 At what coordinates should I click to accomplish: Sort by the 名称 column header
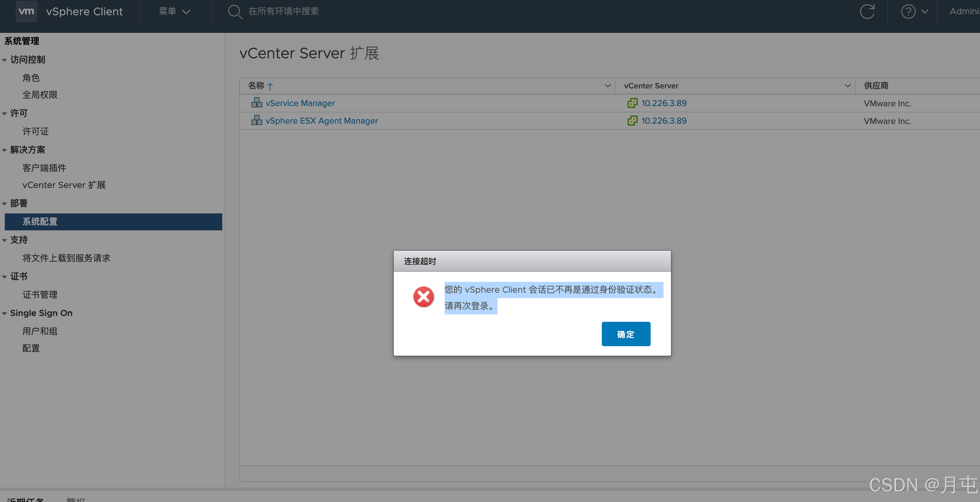tap(256, 86)
